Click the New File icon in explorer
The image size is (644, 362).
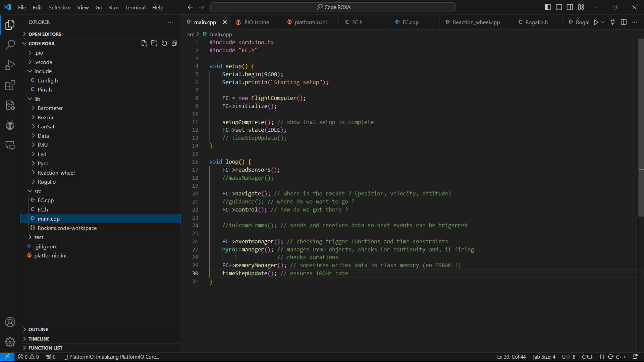pyautogui.click(x=144, y=43)
